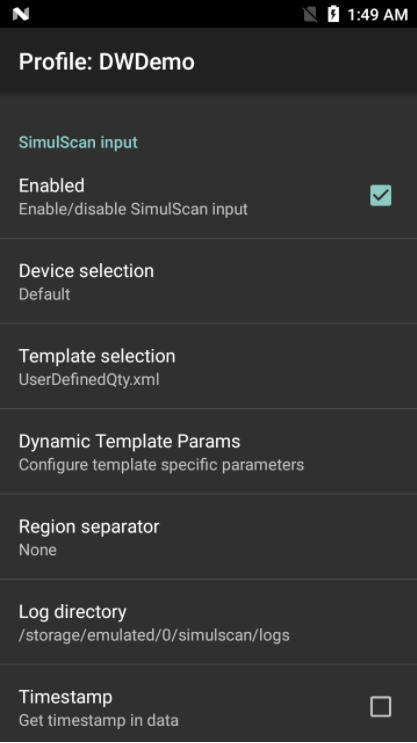Tap the 1:49 AM clock

coord(377,15)
